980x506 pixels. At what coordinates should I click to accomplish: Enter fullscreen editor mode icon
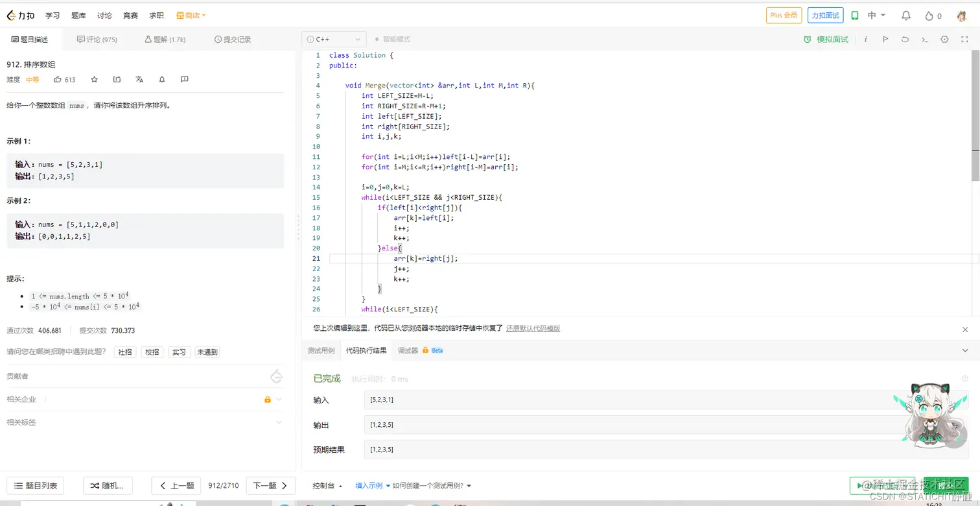click(x=964, y=40)
